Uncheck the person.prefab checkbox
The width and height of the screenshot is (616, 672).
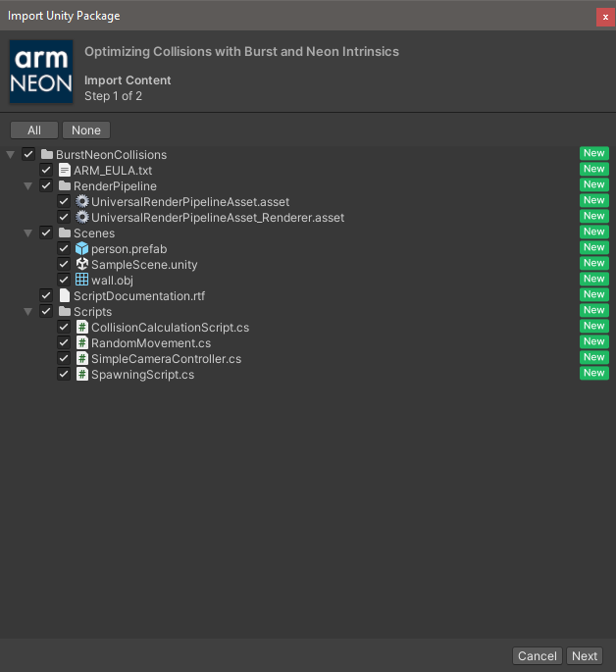[64, 248]
